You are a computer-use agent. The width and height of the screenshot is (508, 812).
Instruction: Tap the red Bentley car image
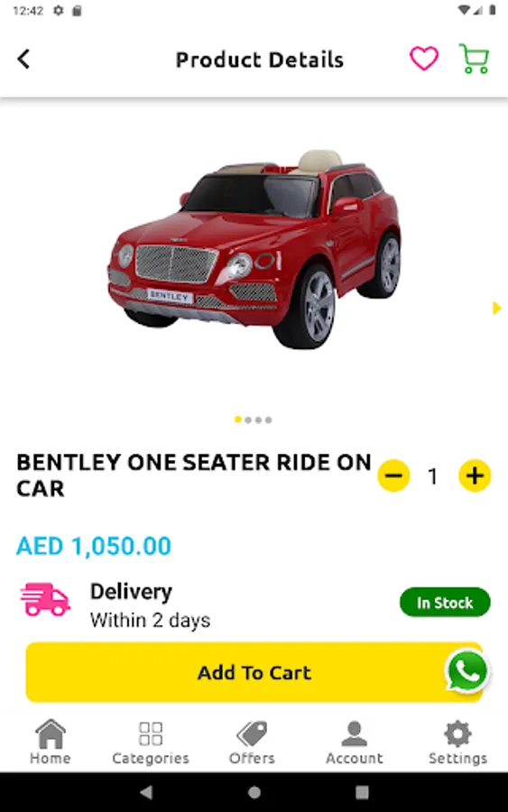tap(254, 249)
